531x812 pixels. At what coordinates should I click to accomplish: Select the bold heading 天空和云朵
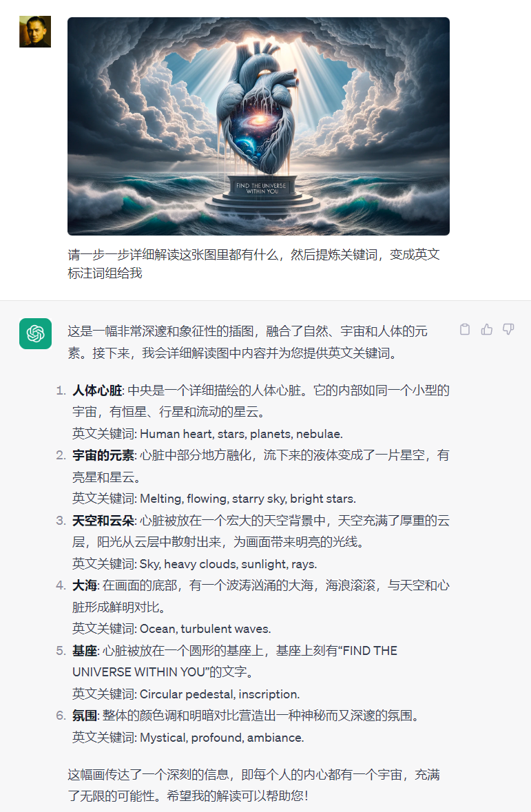[103, 521]
